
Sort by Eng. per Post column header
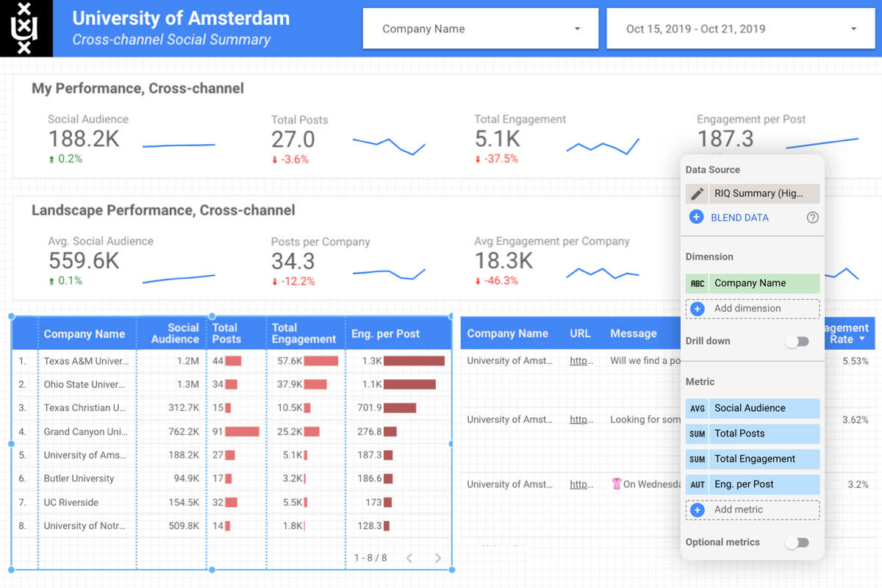coord(385,334)
